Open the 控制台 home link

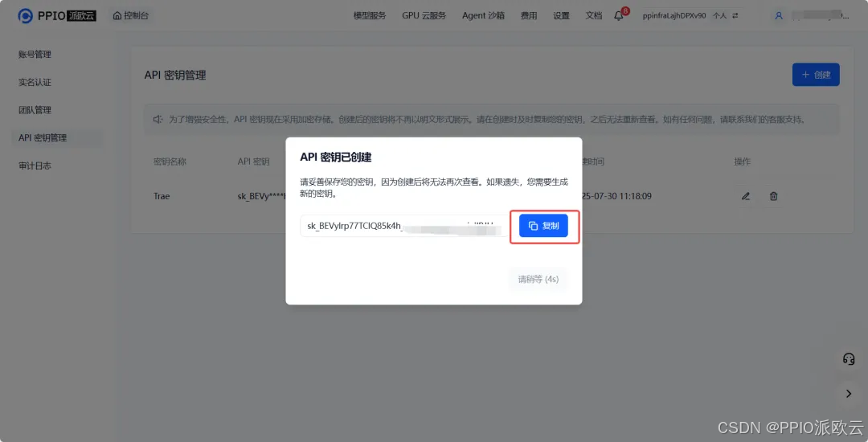pos(131,16)
